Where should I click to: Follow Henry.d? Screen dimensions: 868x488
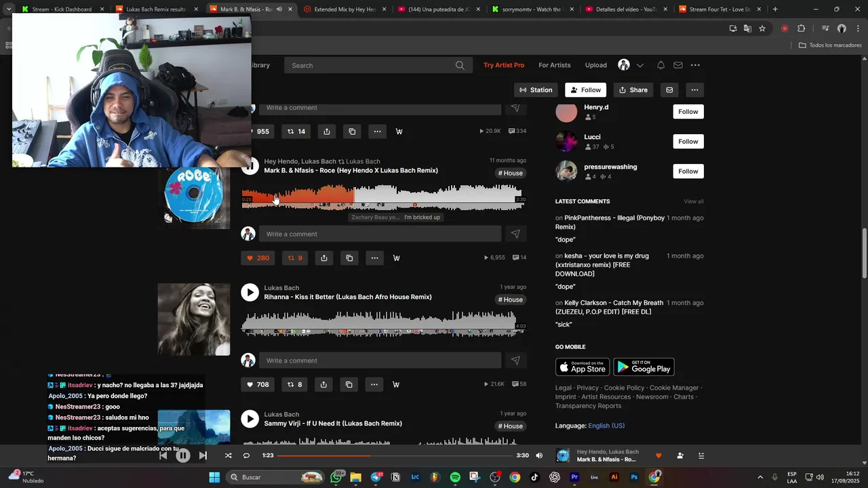(x=688, y=112)
